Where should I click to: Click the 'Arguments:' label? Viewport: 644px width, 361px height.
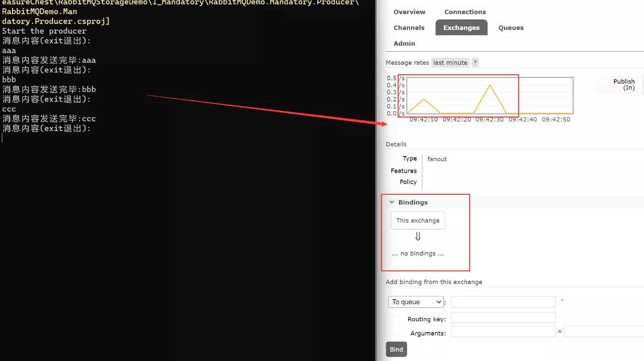(428, 333)
